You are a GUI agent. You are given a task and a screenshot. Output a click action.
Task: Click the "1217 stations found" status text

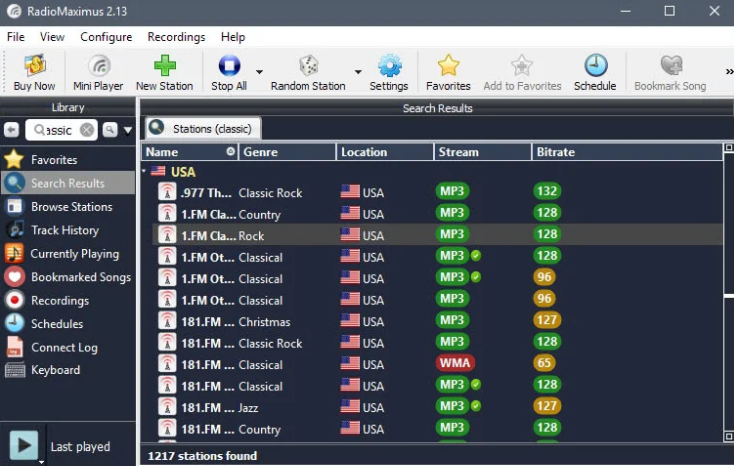(202, 456)
